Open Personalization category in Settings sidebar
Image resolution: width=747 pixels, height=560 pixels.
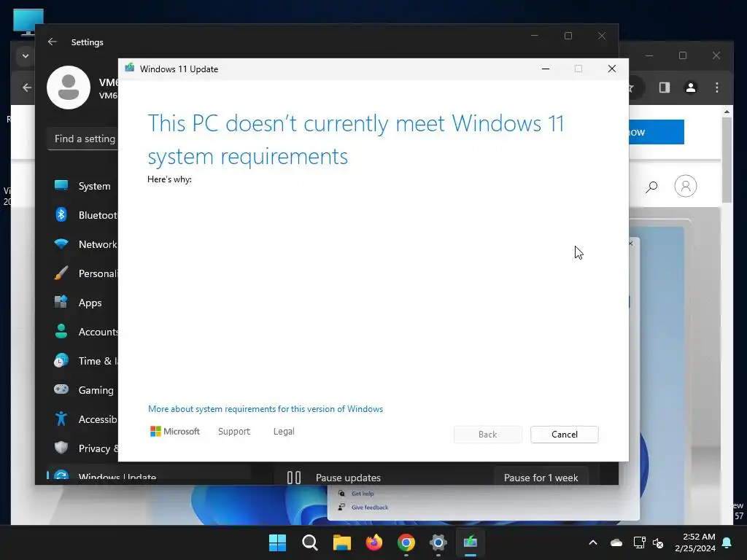click(83, 273)
